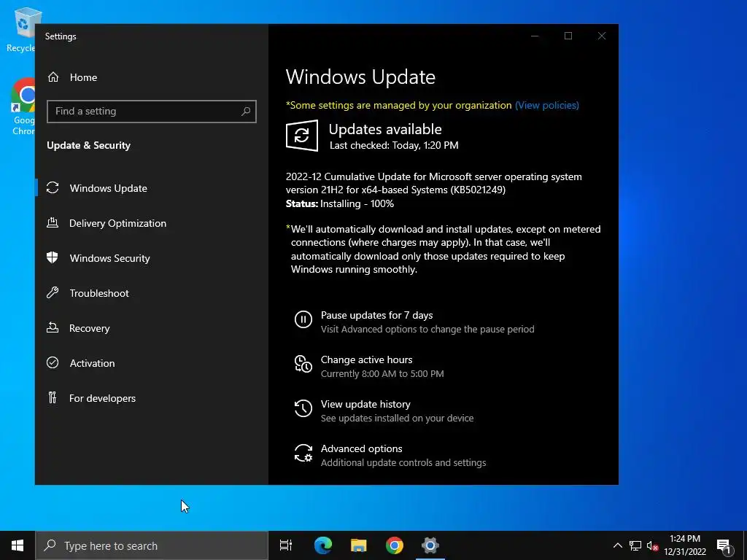Select the Google Chrome desktop shortcut
The width and height of the screenshot is (747, 560).
point(23,106)
